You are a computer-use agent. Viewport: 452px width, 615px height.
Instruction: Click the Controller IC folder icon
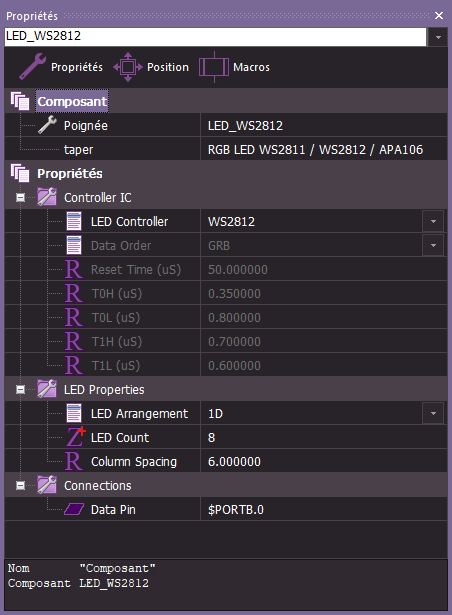(x=47, y=197)
